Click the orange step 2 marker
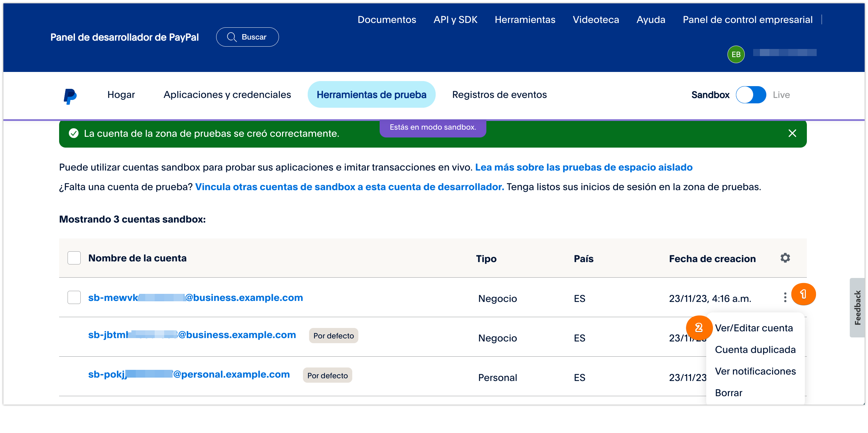 tap(699, 328)
